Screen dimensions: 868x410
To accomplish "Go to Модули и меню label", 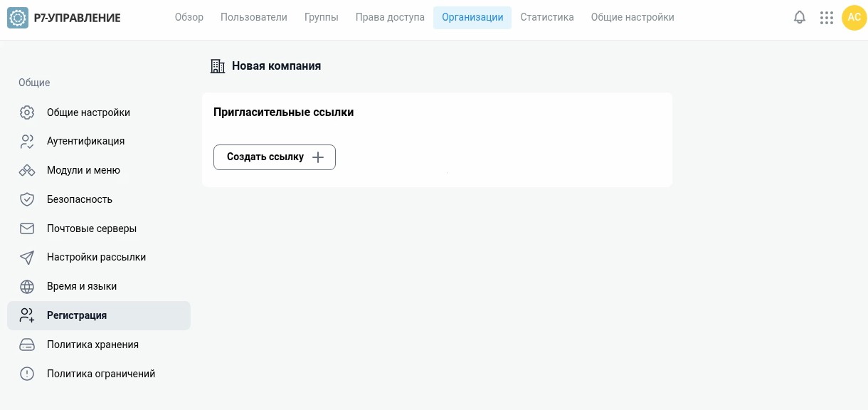I will click(x=83, y=170).
